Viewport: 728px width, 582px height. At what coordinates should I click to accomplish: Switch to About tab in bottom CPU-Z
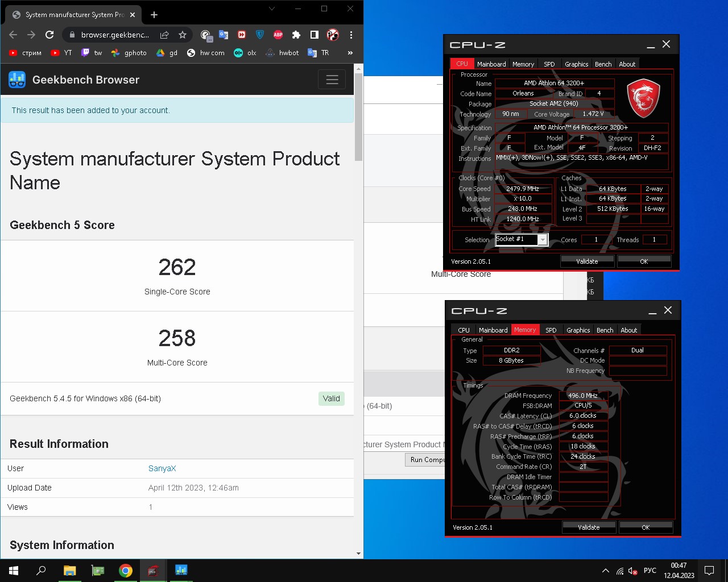click(x=629, y=330)
